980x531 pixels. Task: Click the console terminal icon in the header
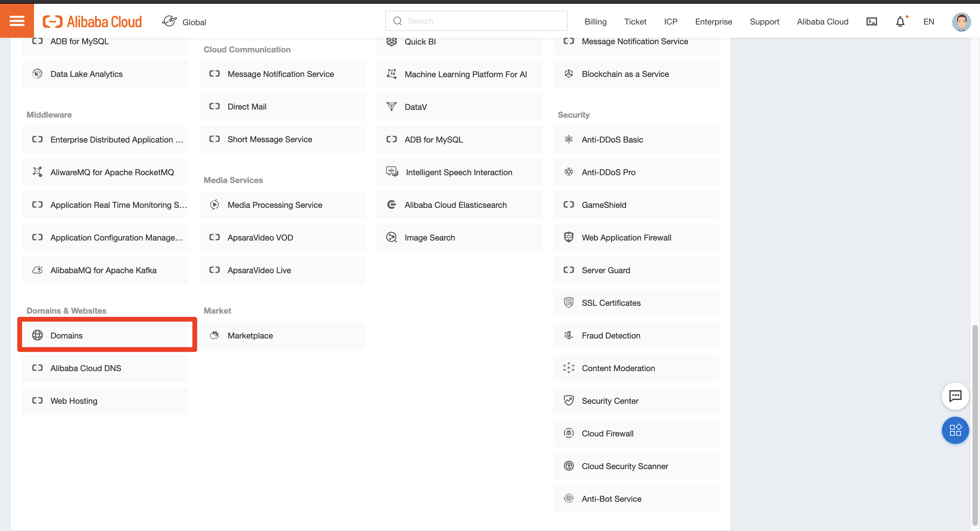click(871, 21)
